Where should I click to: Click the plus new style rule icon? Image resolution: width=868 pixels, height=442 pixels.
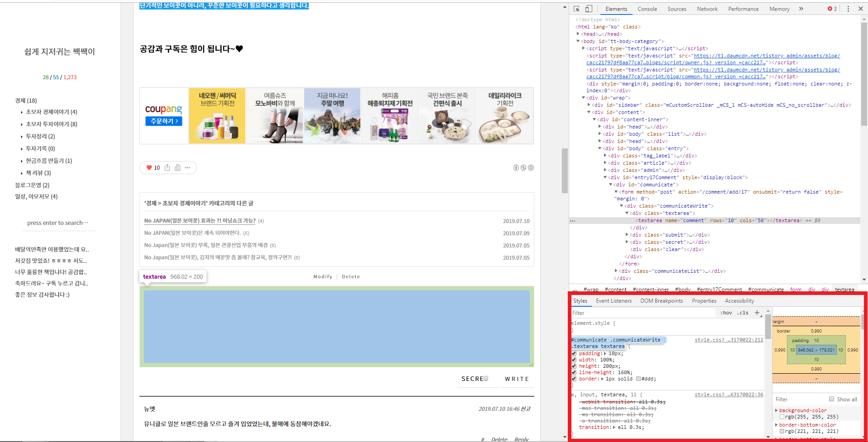[757, 313]
